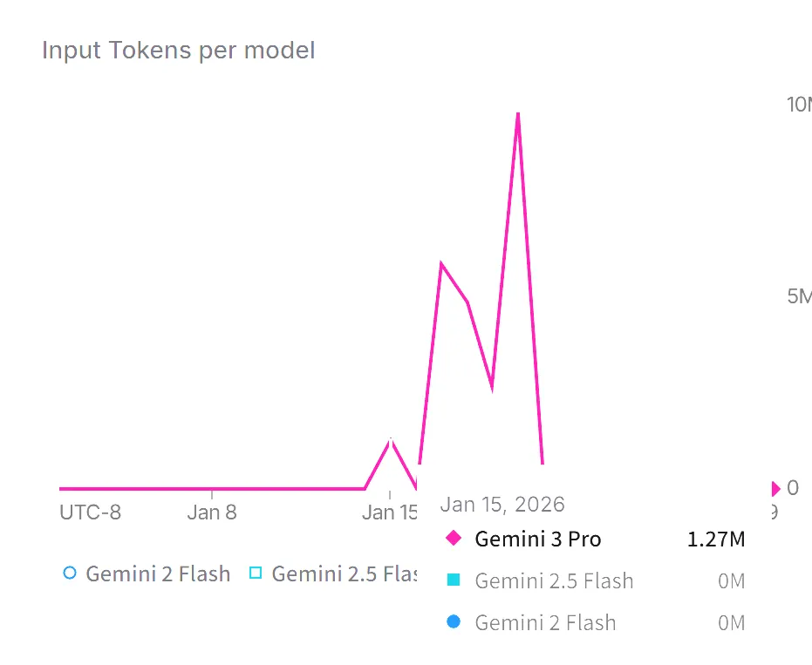Click the Input Tokens per model chart title
The width and height of the screenshot is (812, 665).
[x=179, y=51]
